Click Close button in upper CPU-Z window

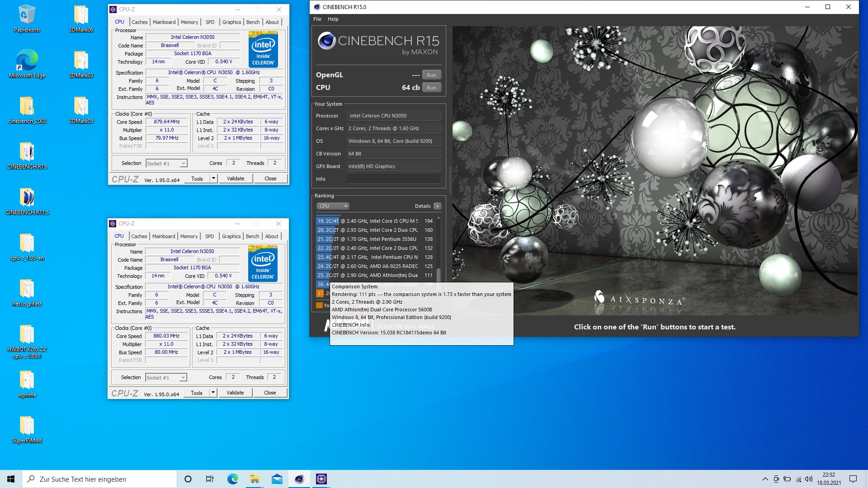(270, 178)
